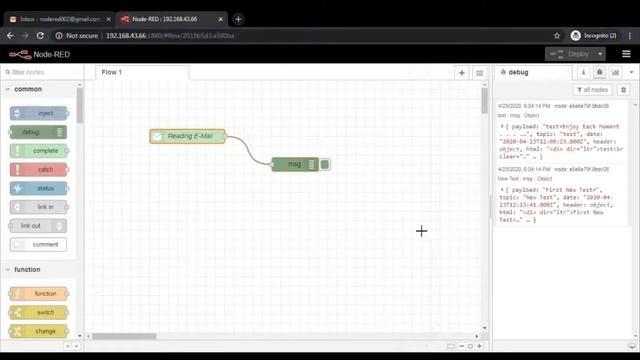The height and width of the screenshot is (360, 640).
Task: Reload the current page
Action: (40, 36)
